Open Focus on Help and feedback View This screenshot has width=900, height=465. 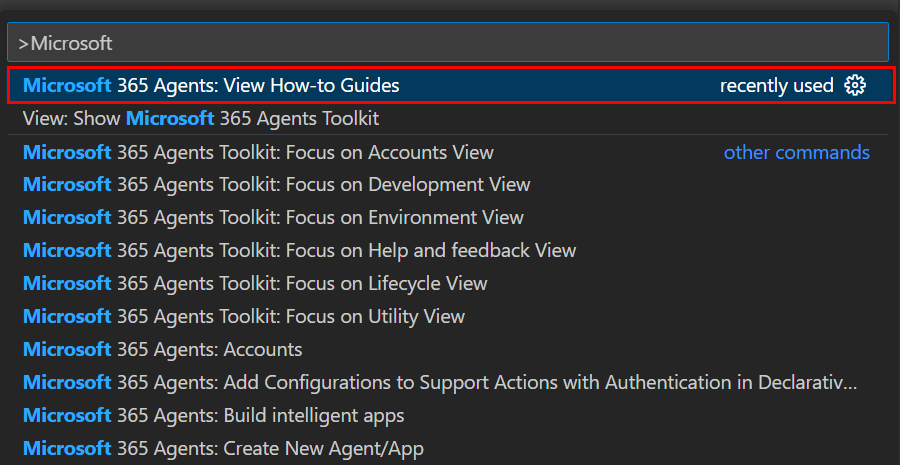(299, 251)
